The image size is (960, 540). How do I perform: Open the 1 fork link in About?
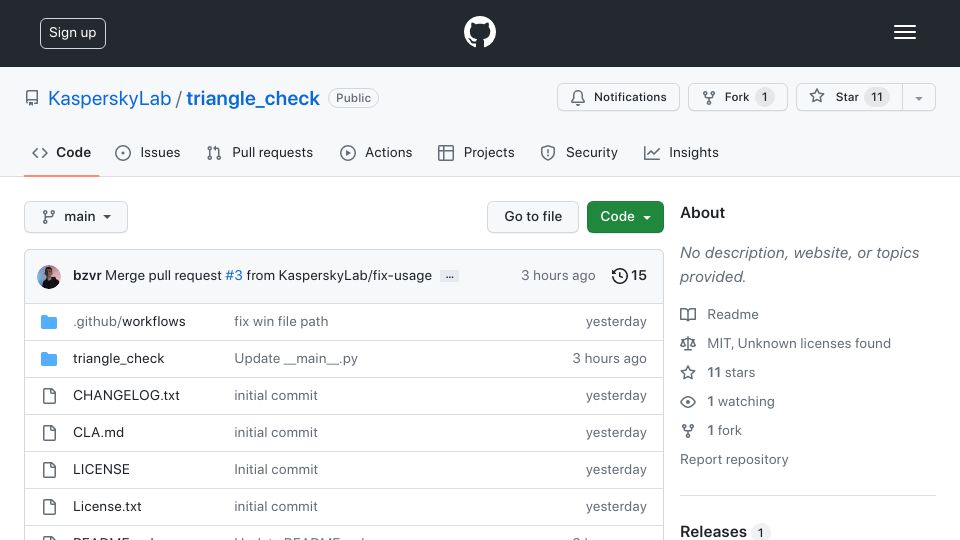click(724, 430)
